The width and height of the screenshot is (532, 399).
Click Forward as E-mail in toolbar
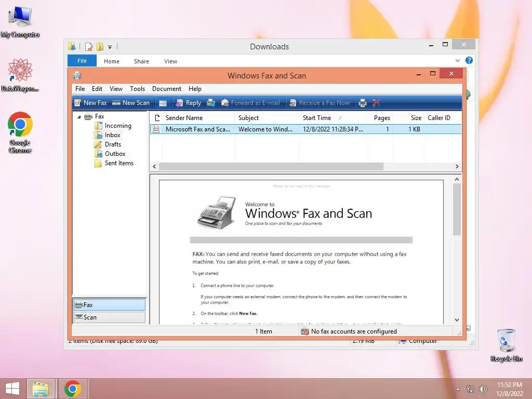pos(250,103)
